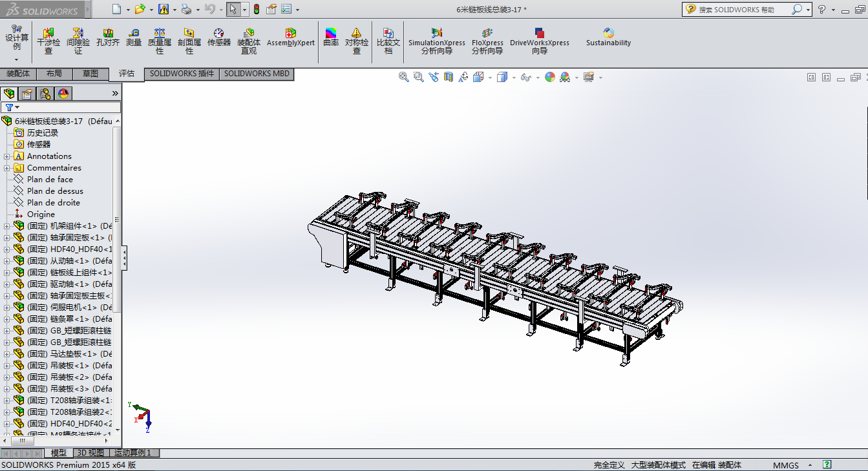Click the Sustainability icon
Image resolution: width=868 pixels, height=471 pixels.
tap(608, 37)
